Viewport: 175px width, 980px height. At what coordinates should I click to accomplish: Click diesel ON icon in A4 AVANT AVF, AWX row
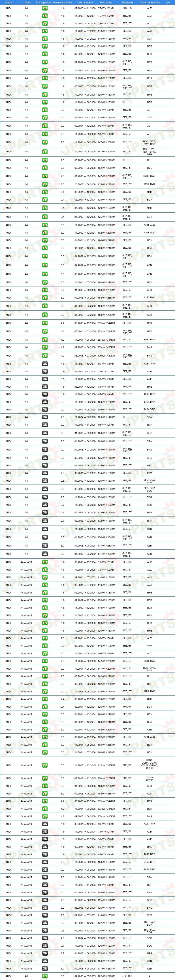coord(45,824)
